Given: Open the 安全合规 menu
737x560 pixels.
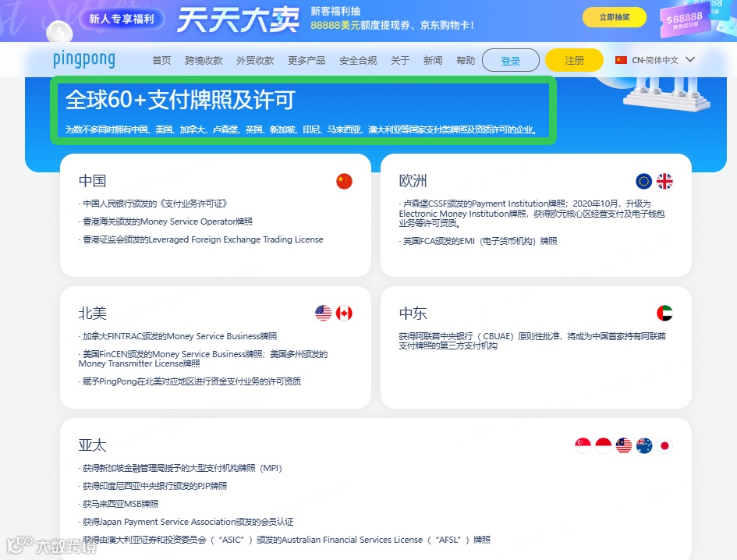Looking at the screenshot, I should pos(358,60).
